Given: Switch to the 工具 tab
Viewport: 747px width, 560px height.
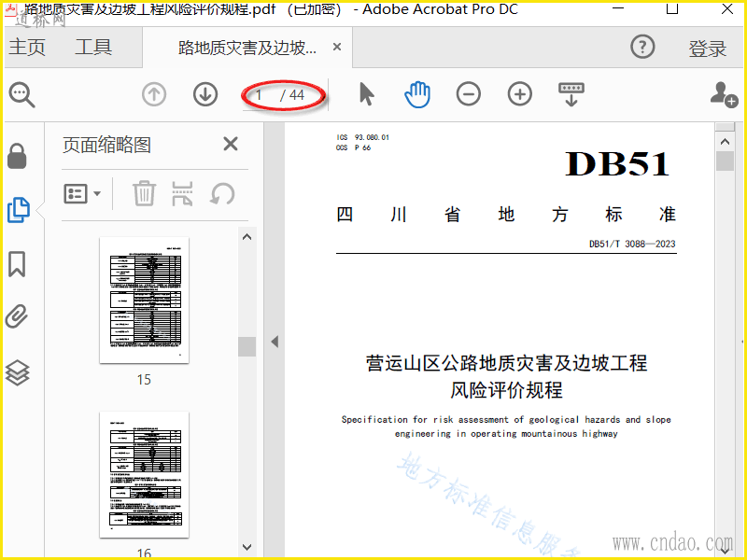Looking at the screenshot, I should 93,48.
